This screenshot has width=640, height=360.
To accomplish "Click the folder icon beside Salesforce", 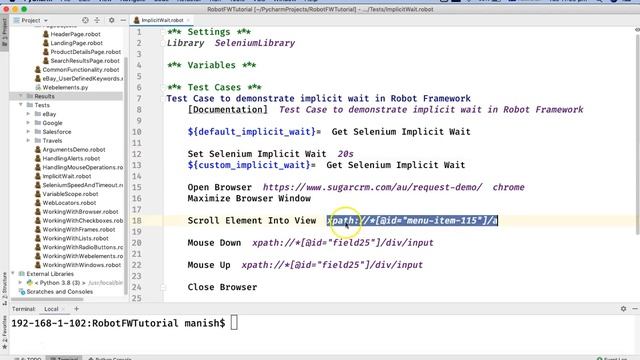I will [38, 132].
